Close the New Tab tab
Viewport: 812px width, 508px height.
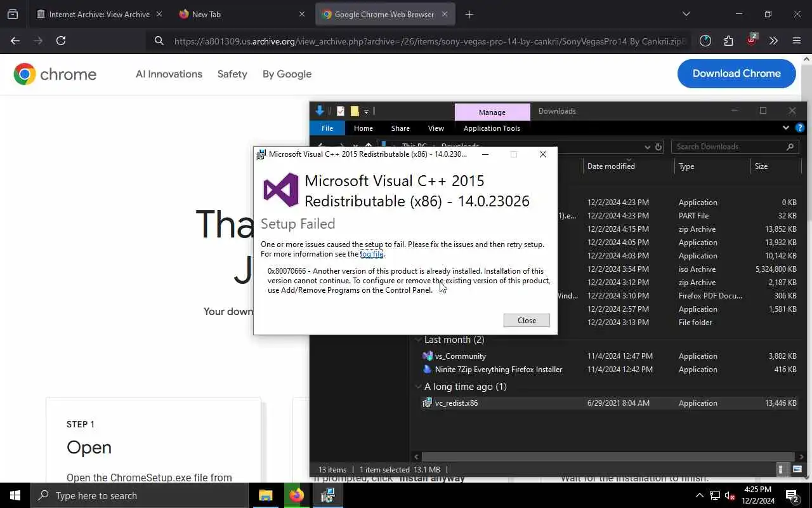[302, 14]
